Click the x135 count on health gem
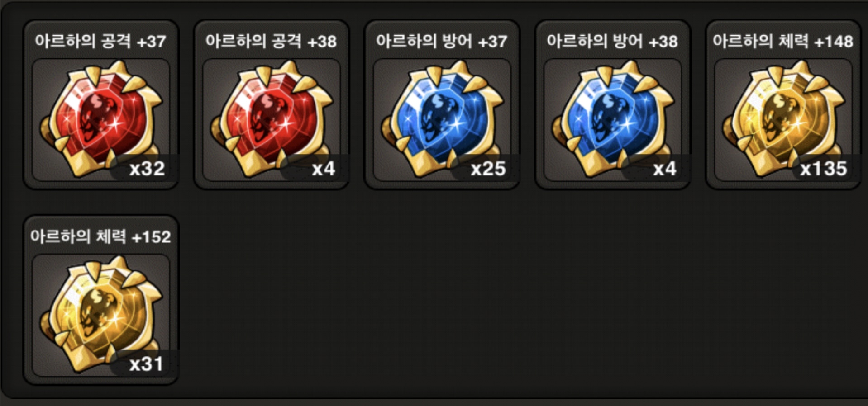868x406 pixels. [823, 169]
